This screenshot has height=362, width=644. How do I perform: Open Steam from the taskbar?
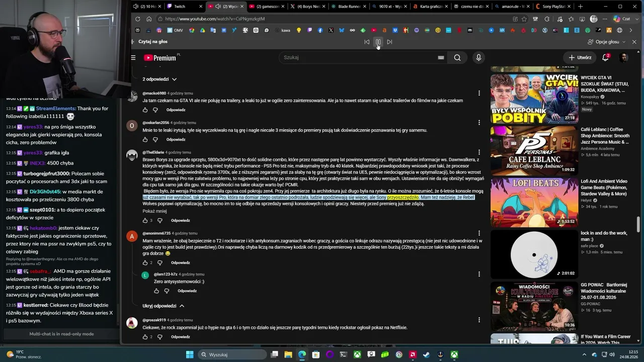click(x=426, y=354)
